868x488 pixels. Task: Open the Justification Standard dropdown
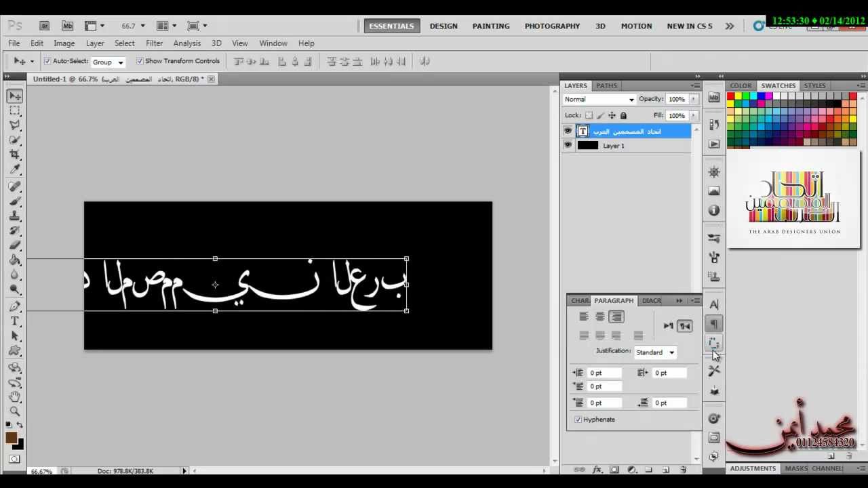[x=655, y=352]
